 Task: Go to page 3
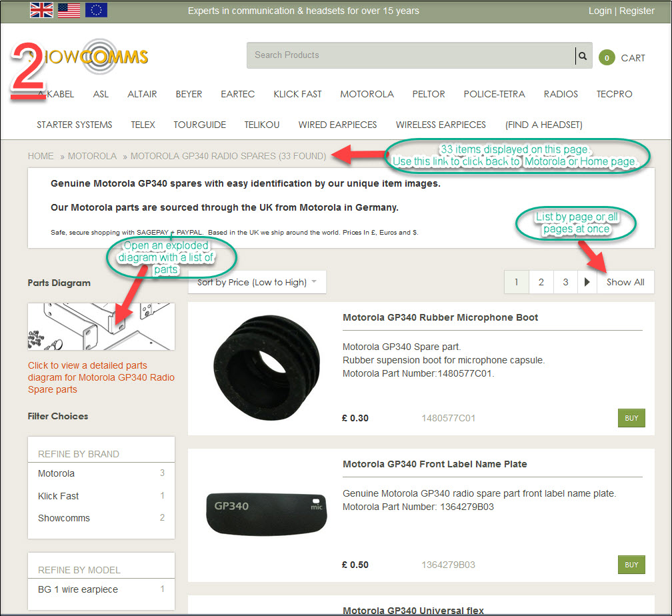coord(566,282)
